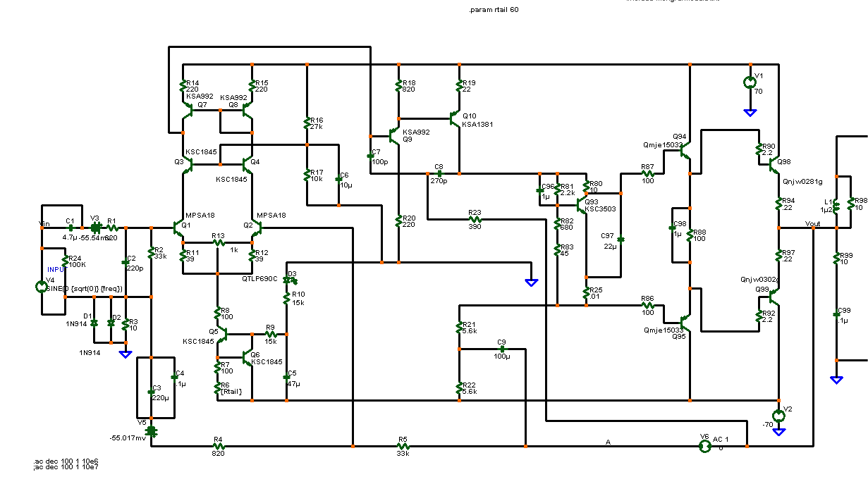This screenshot has width=868, height=484.
Task: Click the V4 SINE input source
Action: (x=42, y=287)
